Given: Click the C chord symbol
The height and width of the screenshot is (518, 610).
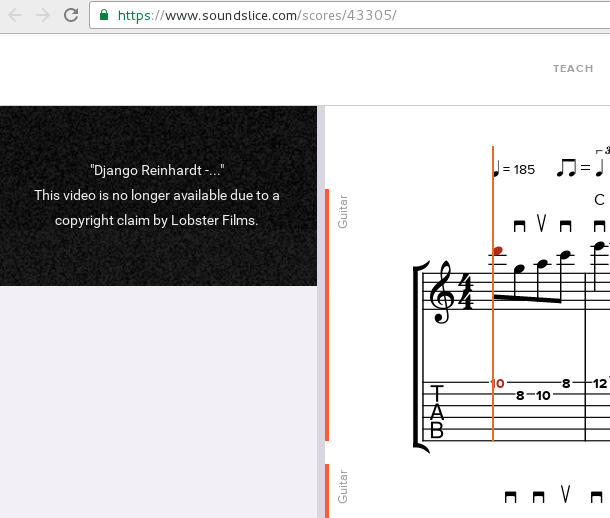Looking at the screenshot, I should pos(599,200).
